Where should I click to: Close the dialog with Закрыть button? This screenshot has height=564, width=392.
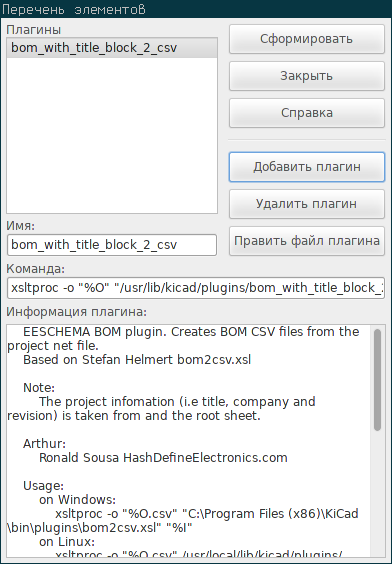coord(307,76)
